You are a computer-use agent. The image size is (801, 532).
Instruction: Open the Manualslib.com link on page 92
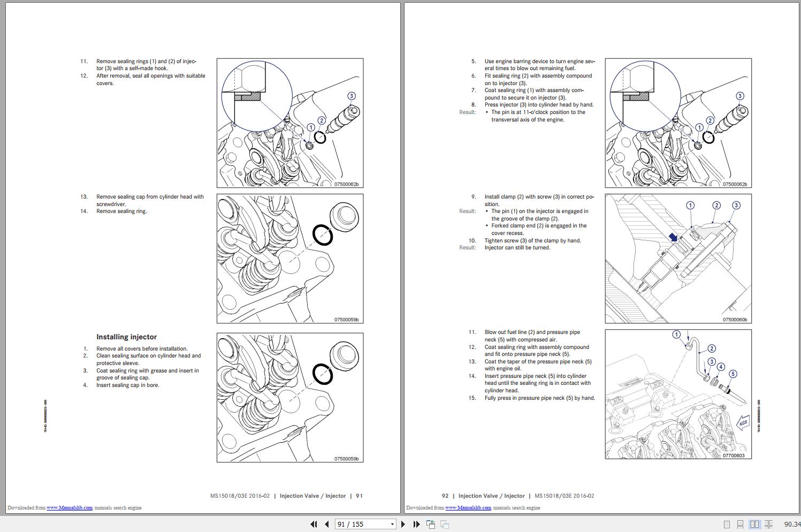click(469, 507)
